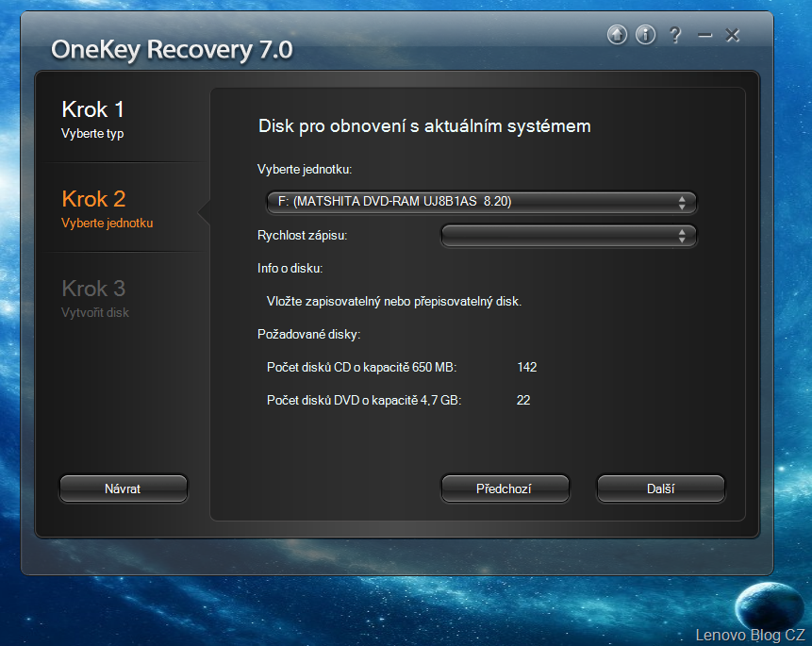This screenshot has width=812, height=646.
Task: Open the info (i) icon in title bar
Action: pyautogui.click(x=645, y=36)
